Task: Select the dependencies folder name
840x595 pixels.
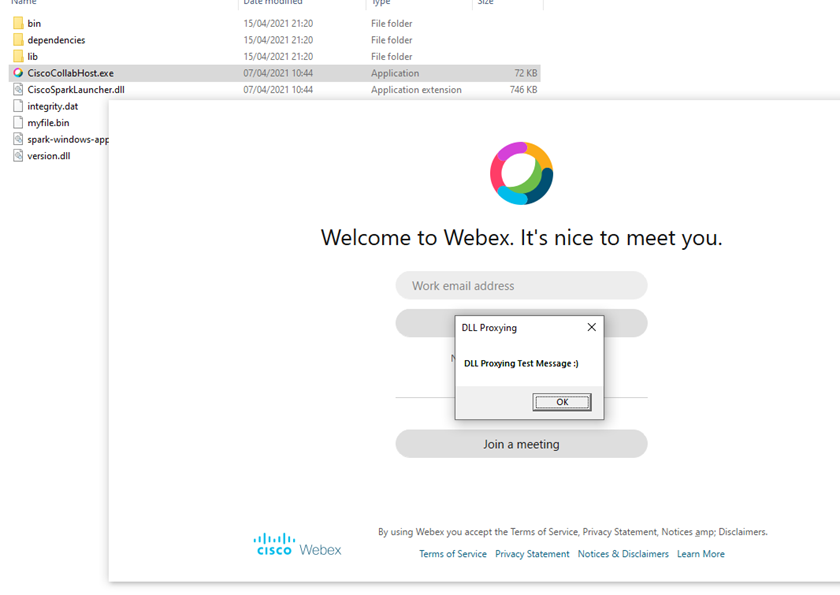Action: tap(56, 40)
